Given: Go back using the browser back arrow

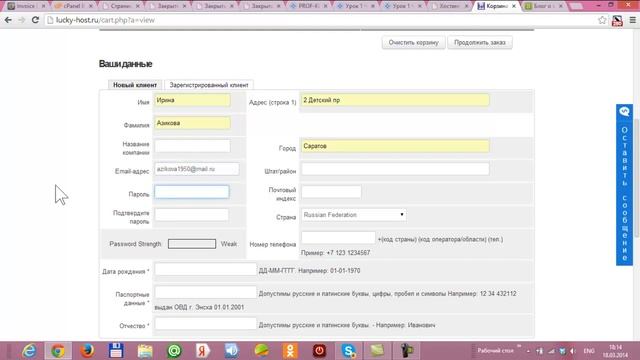Looking at the screenshot, I should pyautogui.click(x=8, y=20).
